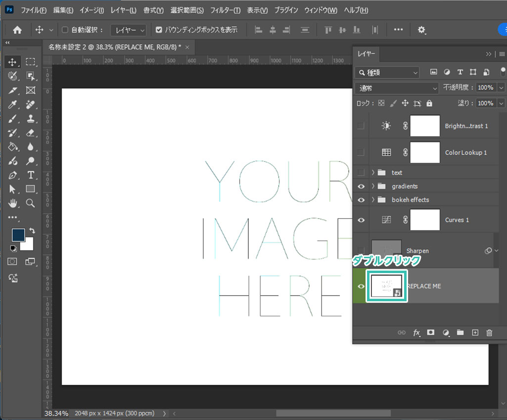Expand the gradients layer group
Screen dimensions: 507x420
pos(373,186)
